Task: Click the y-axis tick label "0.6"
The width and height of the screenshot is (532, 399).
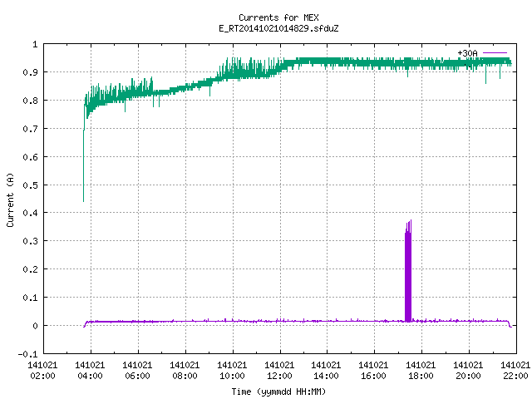Action: (x=30, y=157)
